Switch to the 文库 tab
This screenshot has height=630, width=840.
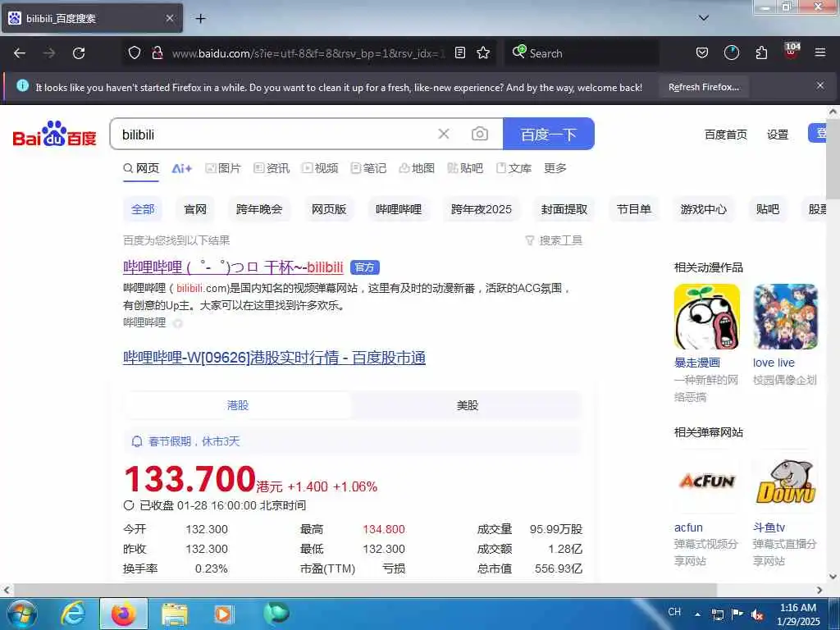click(514, 168)
